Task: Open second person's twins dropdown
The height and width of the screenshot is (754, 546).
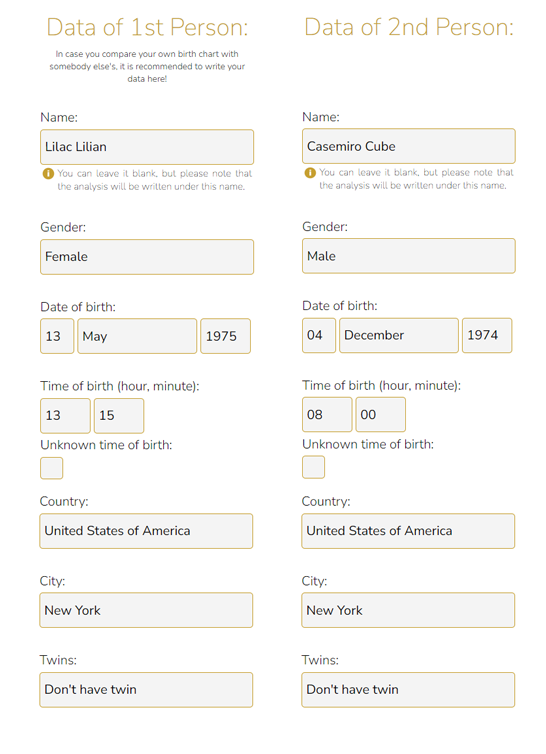Action: [408, 690]
